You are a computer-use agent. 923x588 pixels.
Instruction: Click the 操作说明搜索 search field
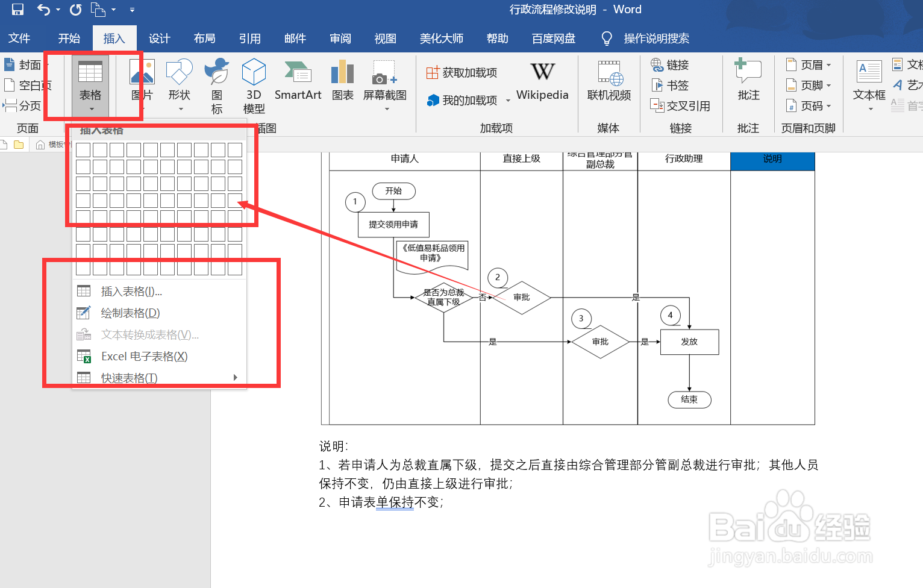click(657, 38)
